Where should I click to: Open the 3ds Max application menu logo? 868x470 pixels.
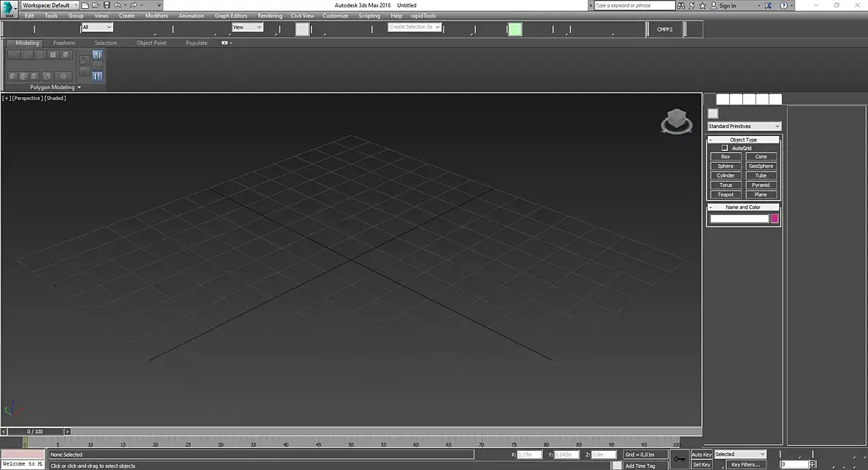(9, 9)
